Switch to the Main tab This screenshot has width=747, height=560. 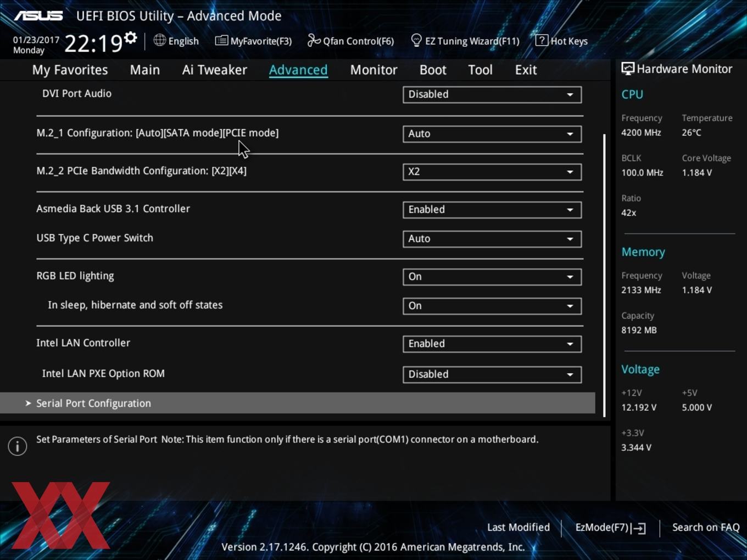(145, 70)
